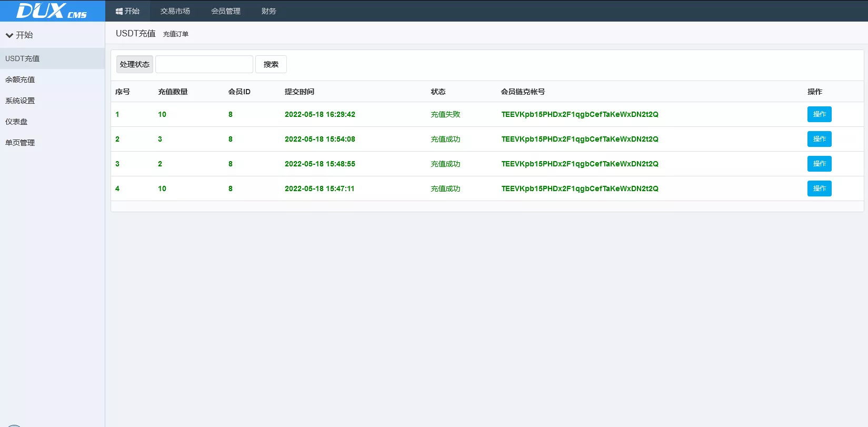Screen dimensions: 868x427
Task: Click 操作 button for row 4
Action: [x=819, y=188]
